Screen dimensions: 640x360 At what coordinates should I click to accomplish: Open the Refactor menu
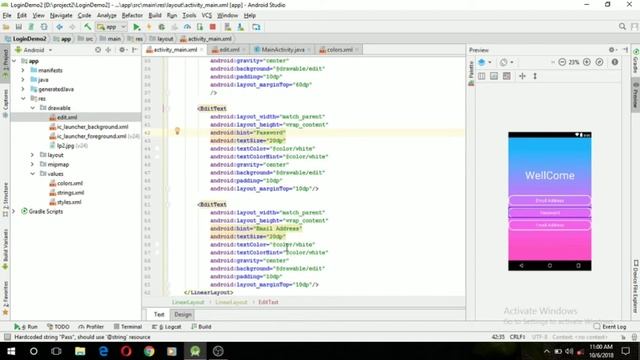tap(132, 15)
